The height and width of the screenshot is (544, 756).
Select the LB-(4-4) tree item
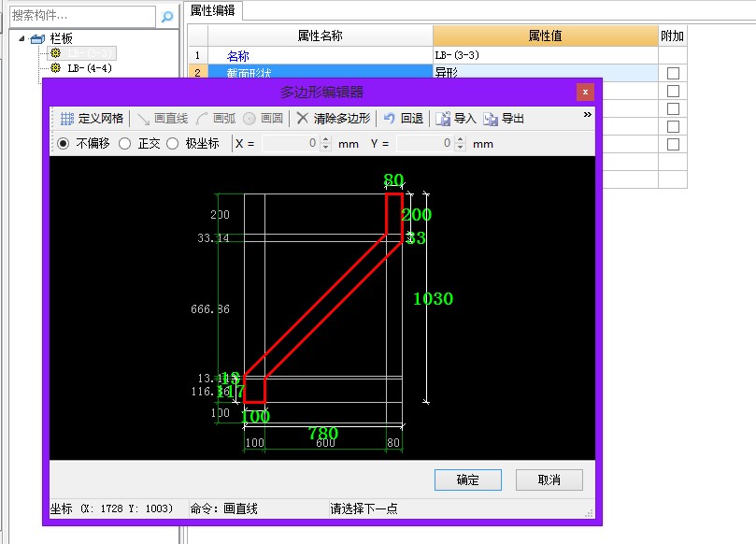tap(90, 68)
